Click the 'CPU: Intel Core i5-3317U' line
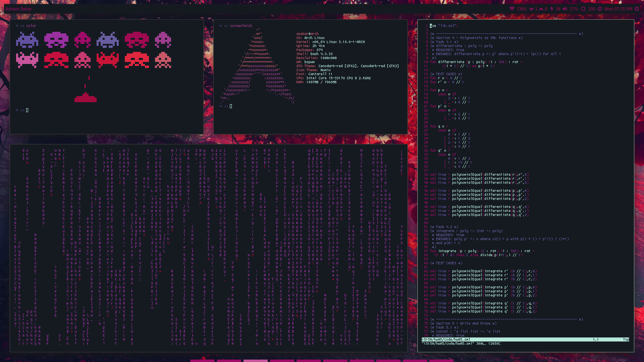The image size is (644, 362). click(334, 78)
